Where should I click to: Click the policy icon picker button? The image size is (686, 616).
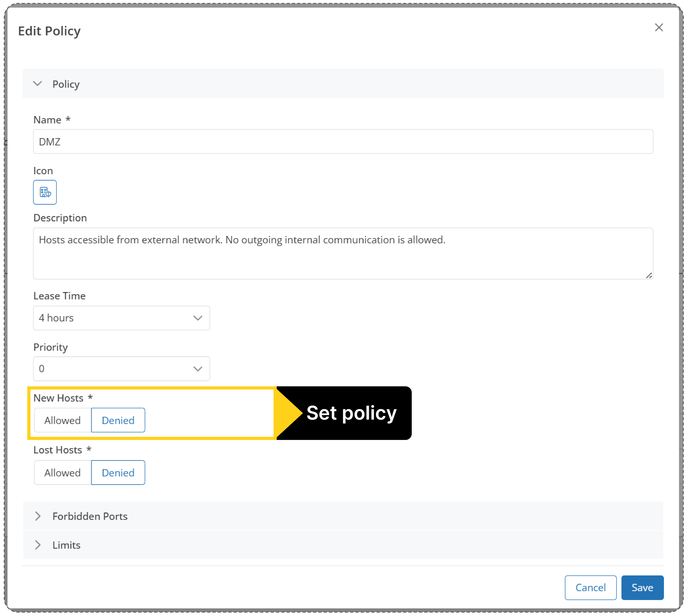45,192
